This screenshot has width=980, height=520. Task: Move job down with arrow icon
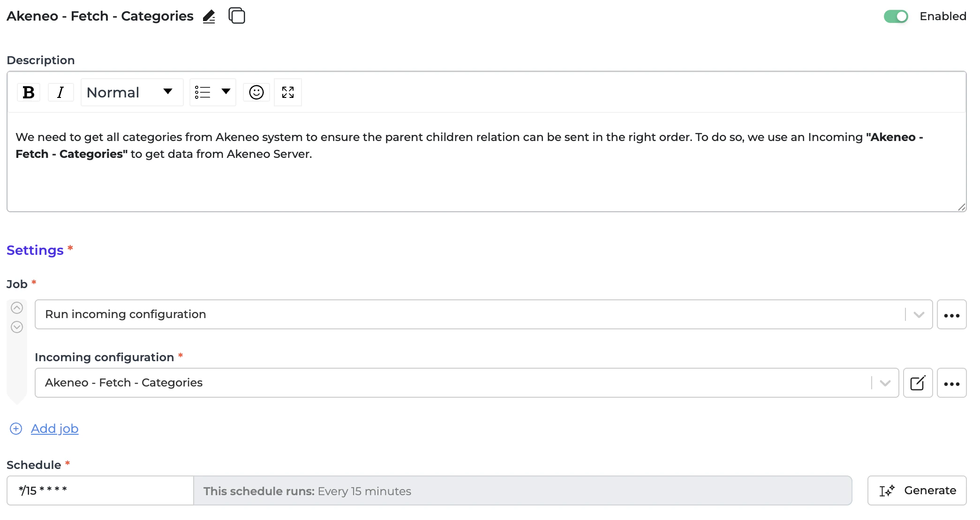point(17,327)
